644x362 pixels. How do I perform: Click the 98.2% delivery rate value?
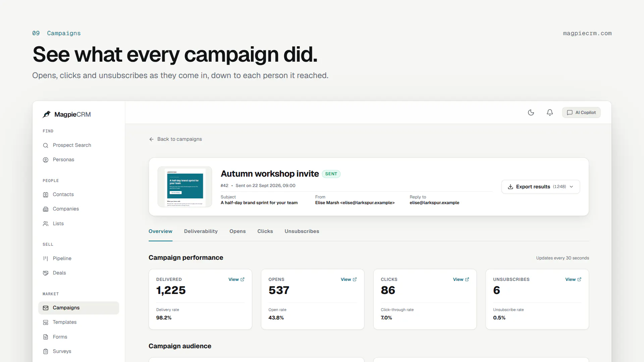point(164,318)
